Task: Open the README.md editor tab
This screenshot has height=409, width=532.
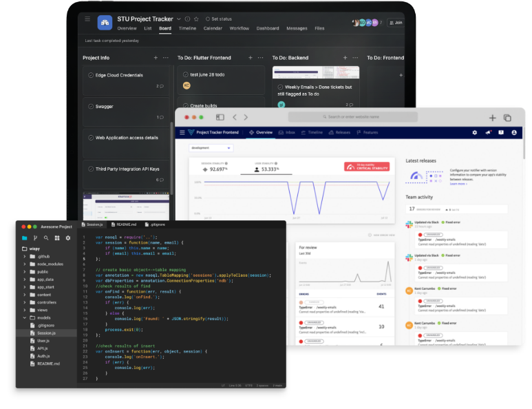Action: coord(125,225)
